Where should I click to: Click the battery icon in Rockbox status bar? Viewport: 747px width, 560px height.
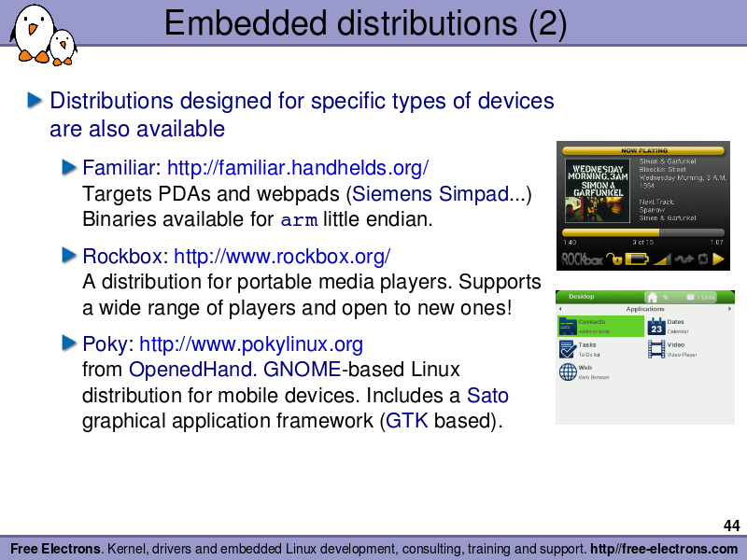637,259
